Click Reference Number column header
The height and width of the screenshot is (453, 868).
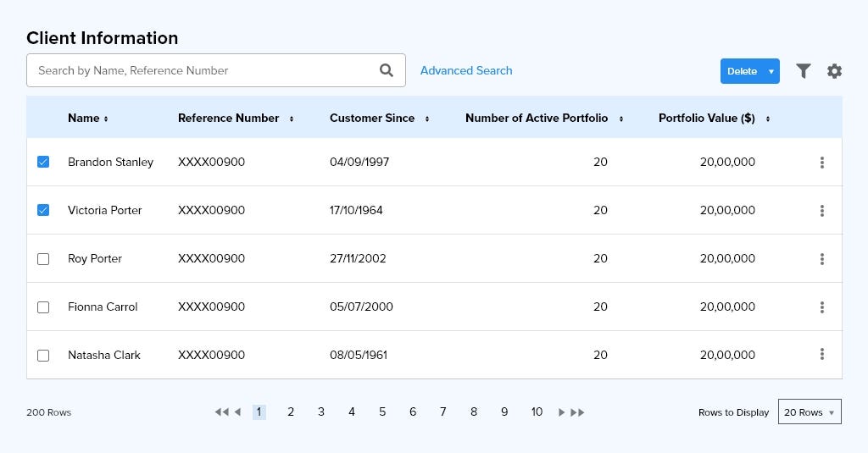click(x=228, y=118)
